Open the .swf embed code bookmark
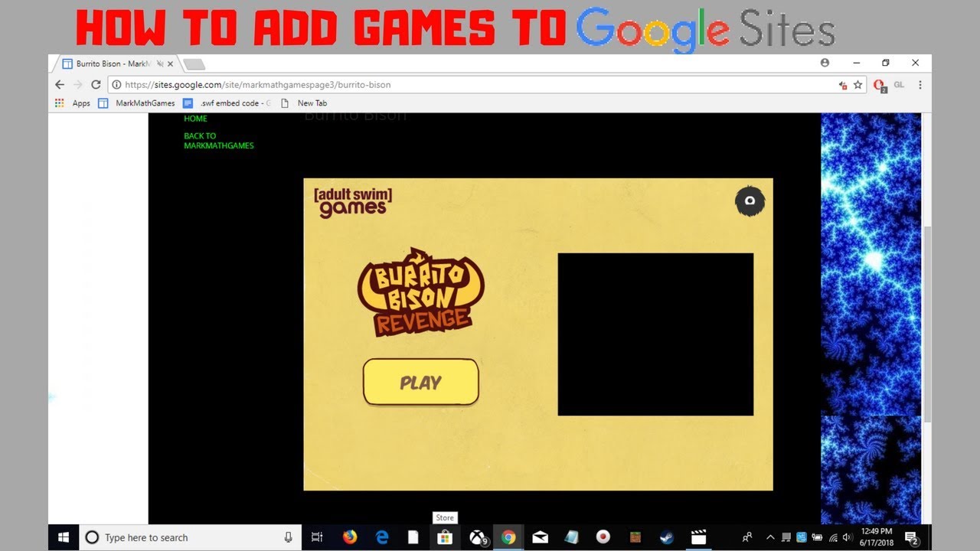980x551 pixels. point(227,103)
